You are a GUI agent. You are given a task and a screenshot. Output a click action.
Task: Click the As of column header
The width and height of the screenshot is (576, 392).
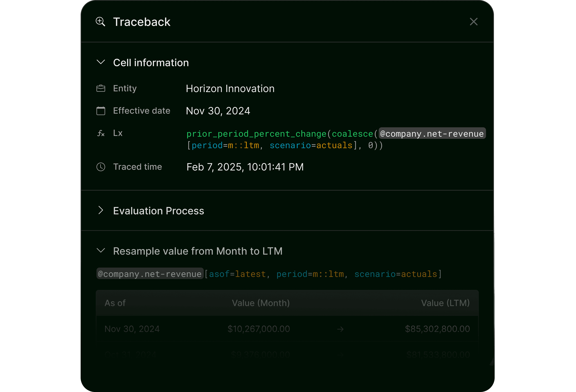pyautogui.click(x=115, y=303)
